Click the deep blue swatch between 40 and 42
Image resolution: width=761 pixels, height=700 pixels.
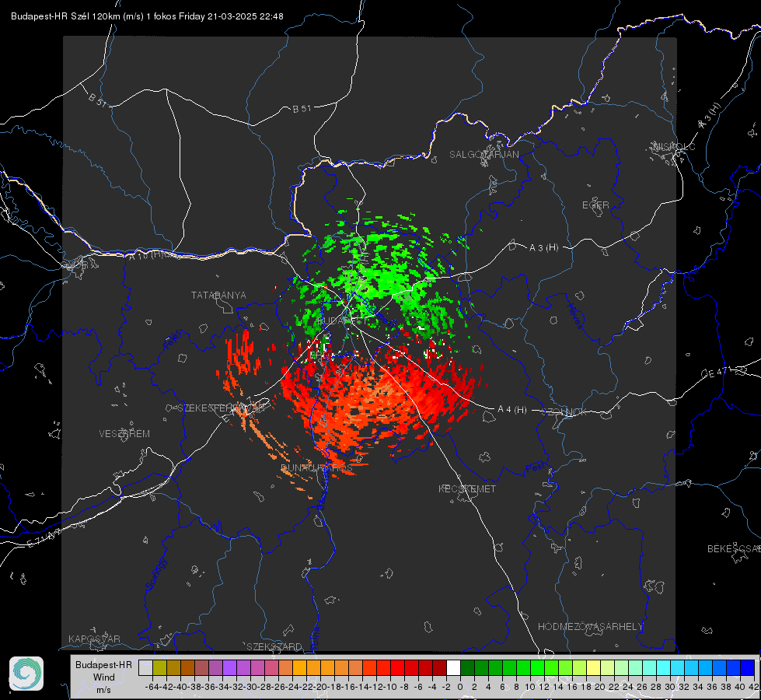click(748, 667)
